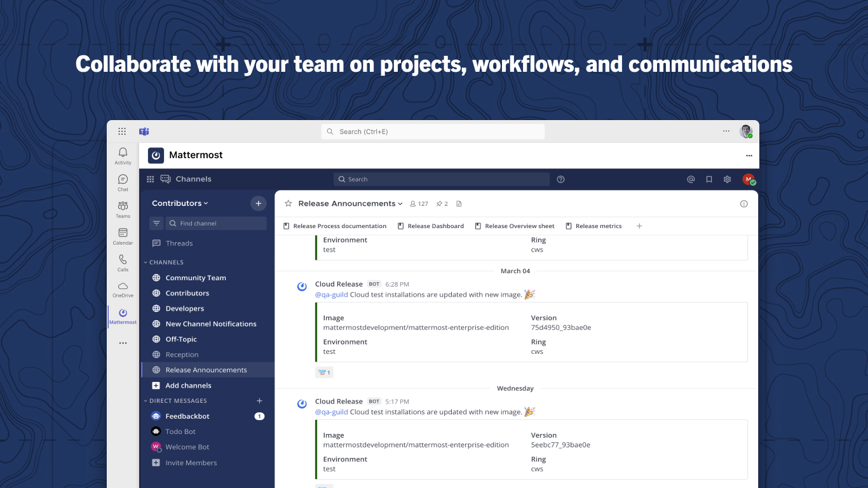Viewport: 868px width, 488px height.
Task: Star the Release Announcements channel
Action: [288, 203]
